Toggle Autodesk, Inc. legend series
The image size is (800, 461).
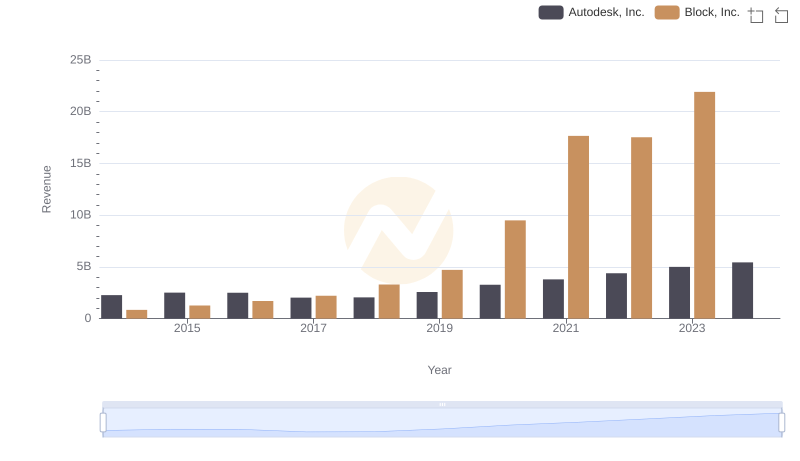591,12
